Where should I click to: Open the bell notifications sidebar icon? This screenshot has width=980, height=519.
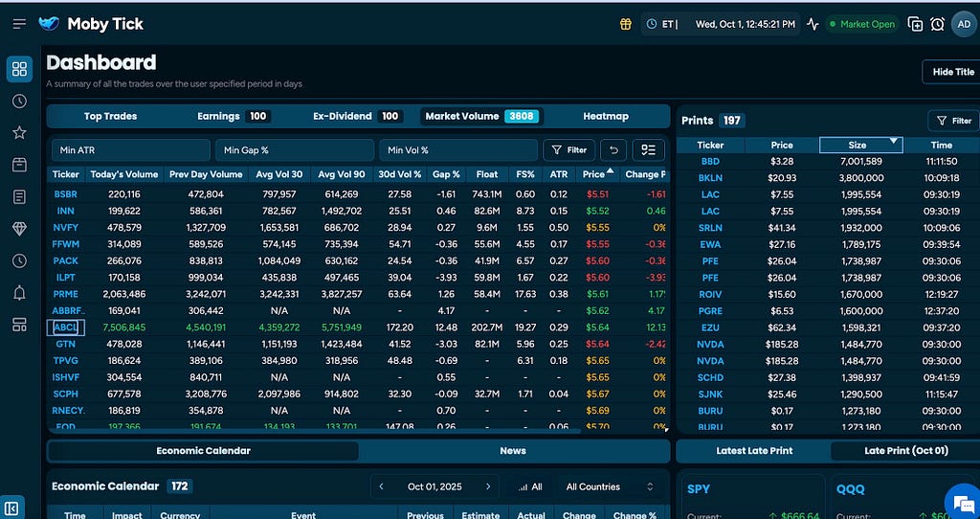point(19,293)
